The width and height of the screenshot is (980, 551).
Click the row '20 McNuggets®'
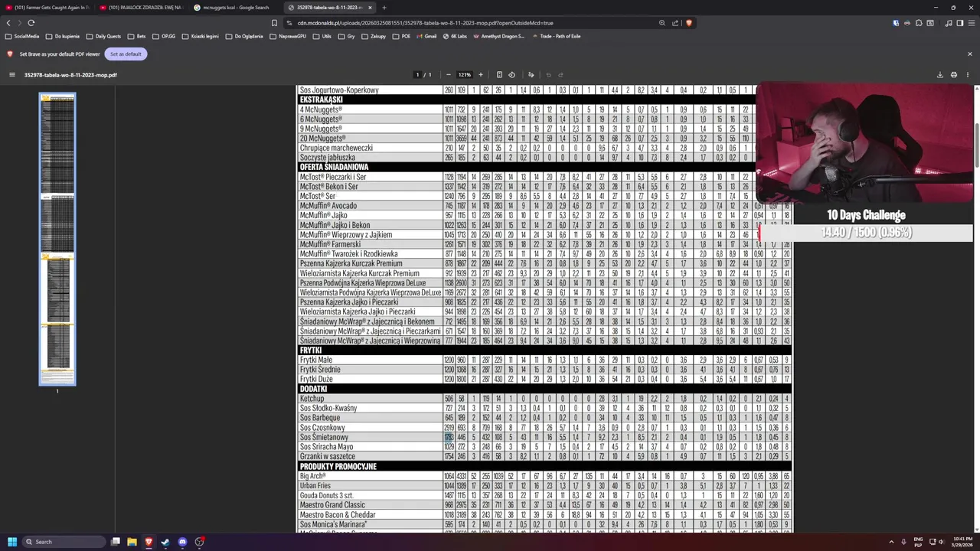pos(545,139)
